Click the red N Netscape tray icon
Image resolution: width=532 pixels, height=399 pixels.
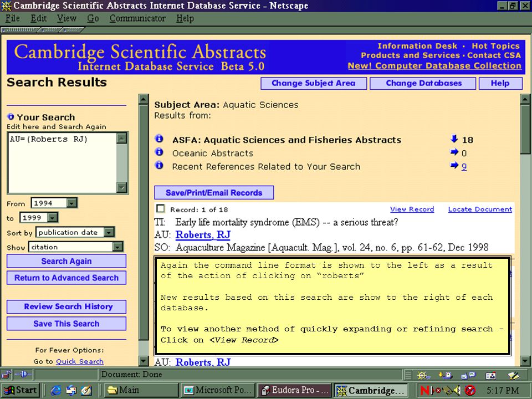tap(425, 390)
